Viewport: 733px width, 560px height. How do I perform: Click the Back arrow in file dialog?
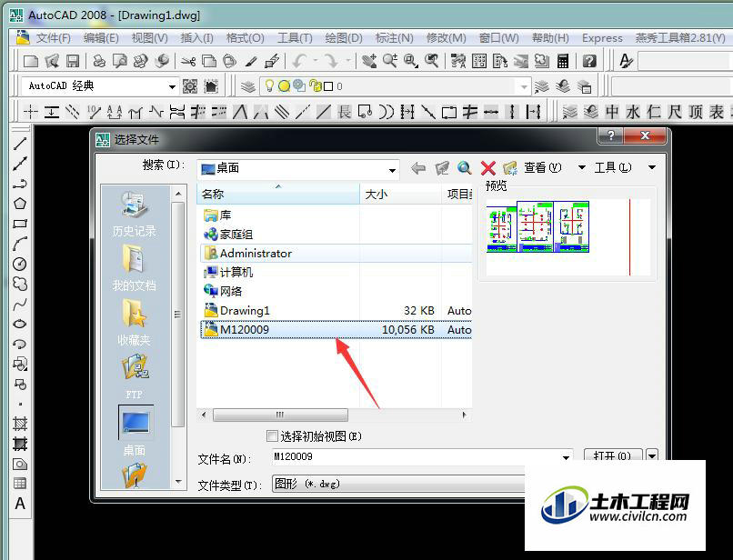click(x=418, y=168)
